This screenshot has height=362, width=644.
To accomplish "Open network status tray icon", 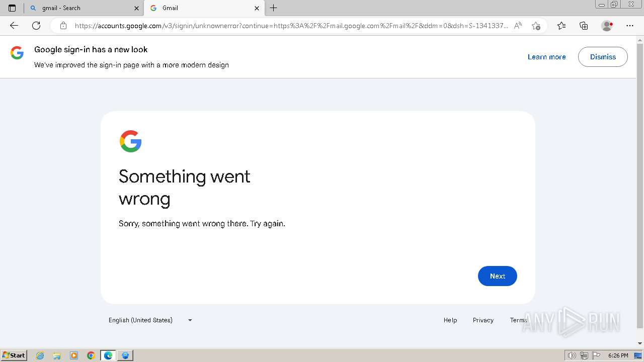I will [584, 355].
